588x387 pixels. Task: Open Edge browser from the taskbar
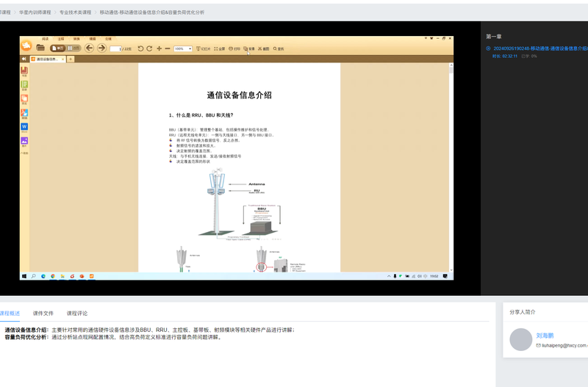pos(43,276)
